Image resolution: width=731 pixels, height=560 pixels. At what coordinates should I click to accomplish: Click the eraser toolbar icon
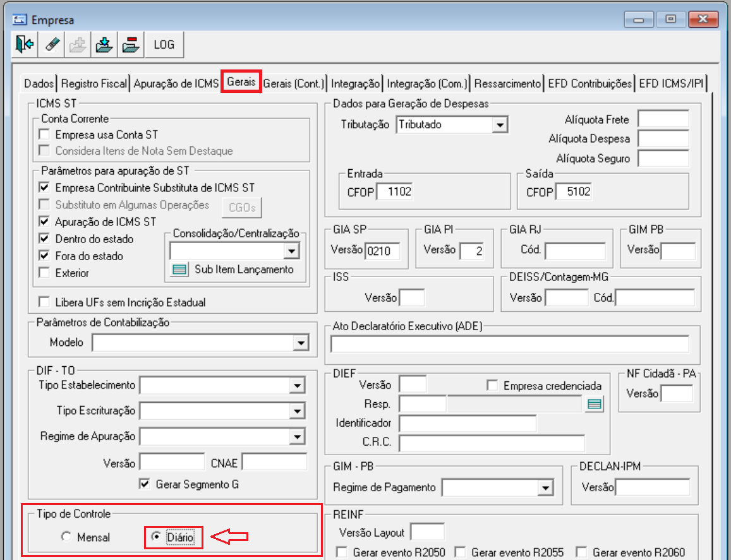(52, 45)
